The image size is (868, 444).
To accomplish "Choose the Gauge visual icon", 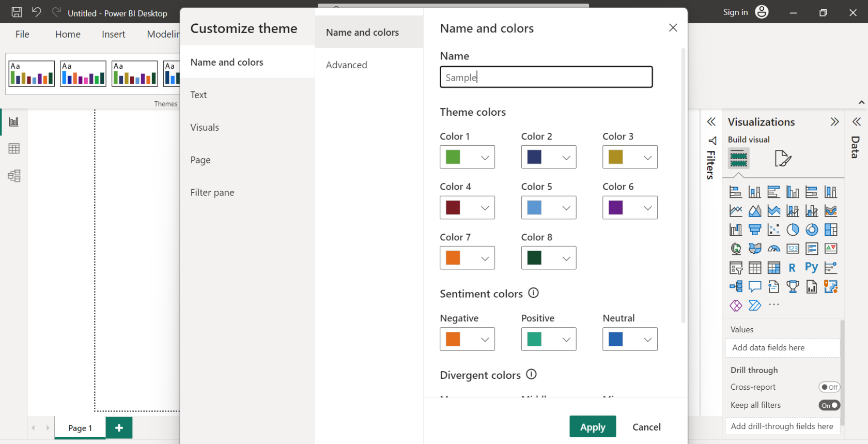I will pos(773,249).
